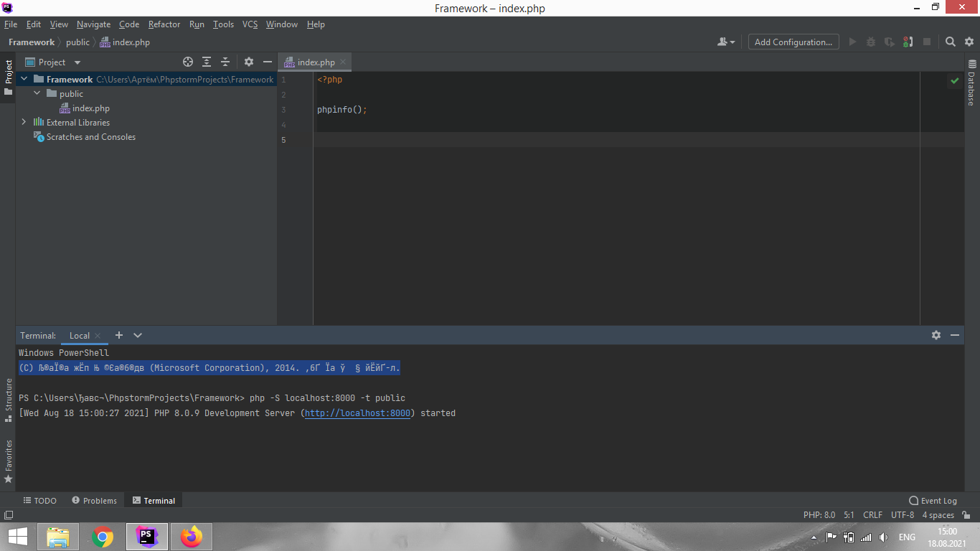Open File Explorer from taskbar

[58, 537]
